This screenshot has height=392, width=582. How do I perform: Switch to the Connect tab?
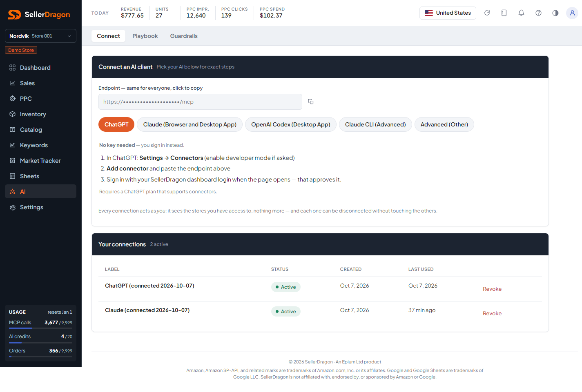(108, 36)
